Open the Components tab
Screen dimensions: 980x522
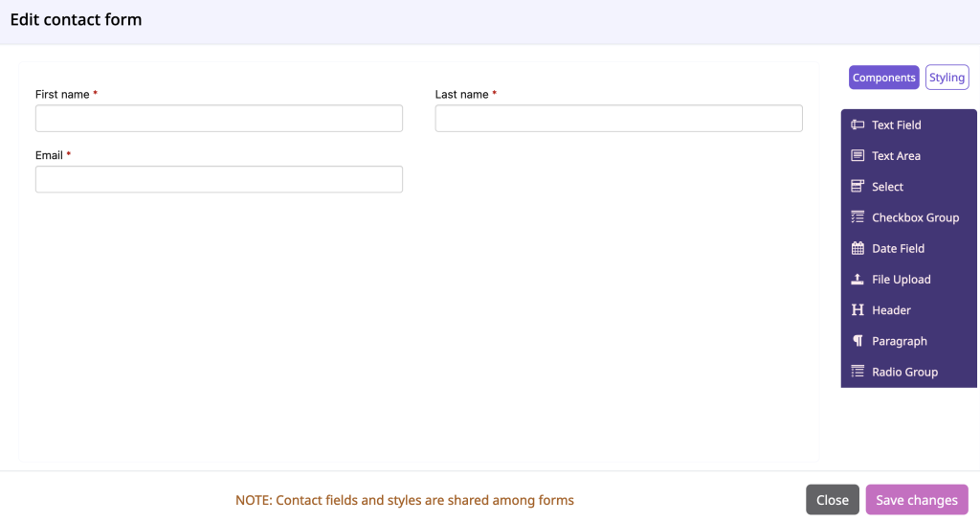(x=883, y=78)
